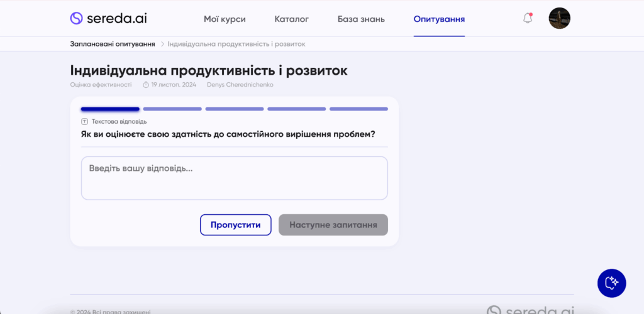Open the База знань page
The height and width of the screenshot is (314, 644).
click(361, 19)
